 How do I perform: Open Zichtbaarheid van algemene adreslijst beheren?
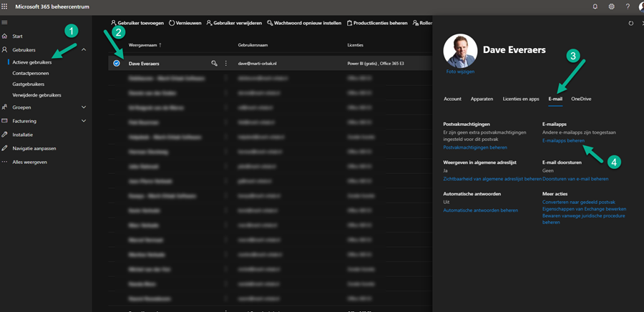click(492, 179)
